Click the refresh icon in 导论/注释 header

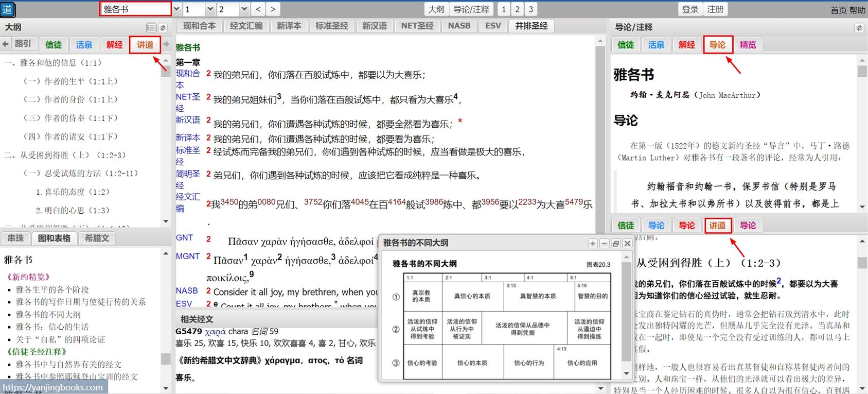pyautogui.click(x=859, y=28)
